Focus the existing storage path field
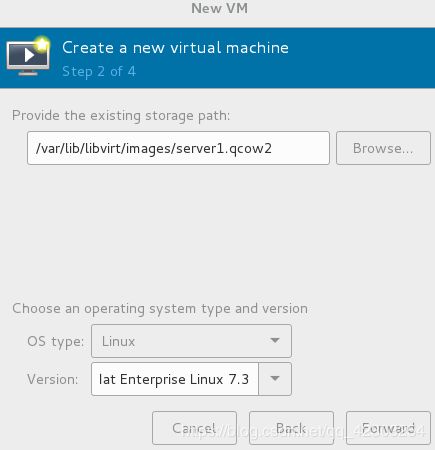Image resolution: width=435 pixels, height=450 pixels. (178, 148)
